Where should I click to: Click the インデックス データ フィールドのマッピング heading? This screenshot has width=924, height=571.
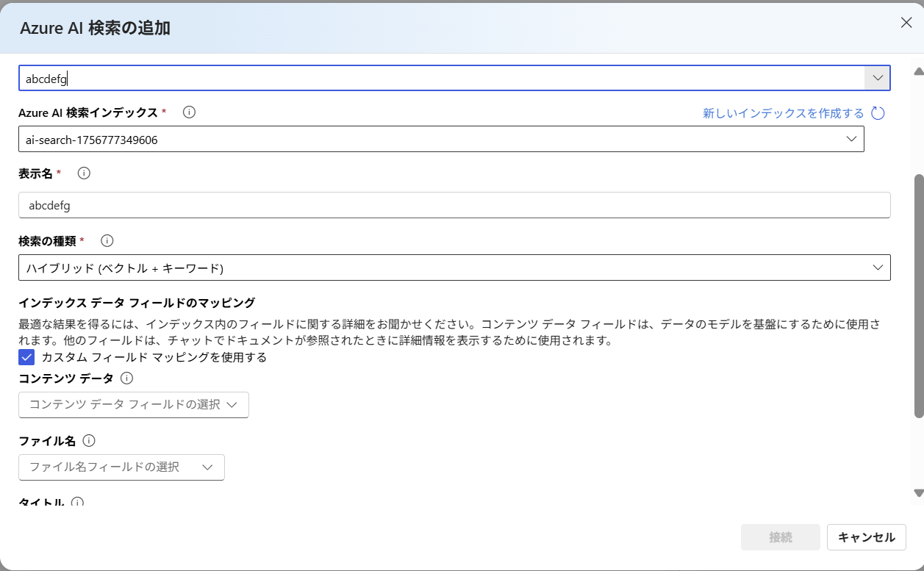137,302
